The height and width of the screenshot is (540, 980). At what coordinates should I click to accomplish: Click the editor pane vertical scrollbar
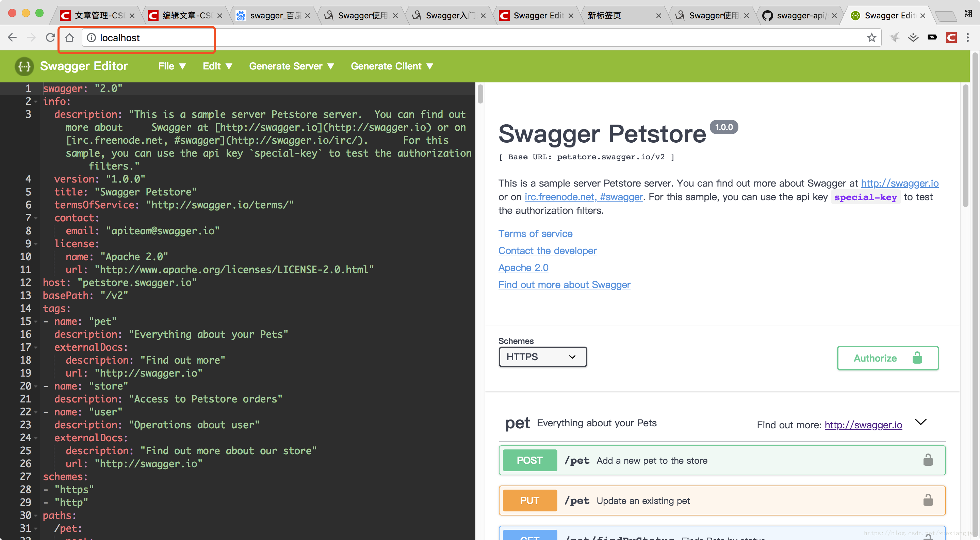pos(480,94)
